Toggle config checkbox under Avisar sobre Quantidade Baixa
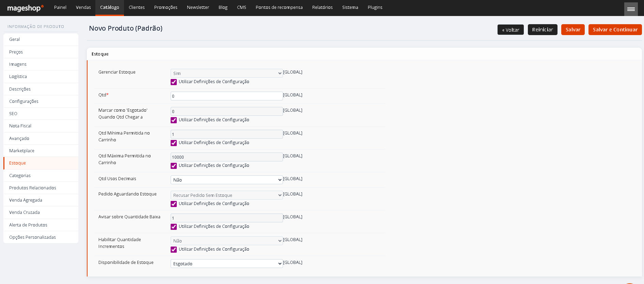The width and height of the screenshot is (644, 284). (174, 227)
